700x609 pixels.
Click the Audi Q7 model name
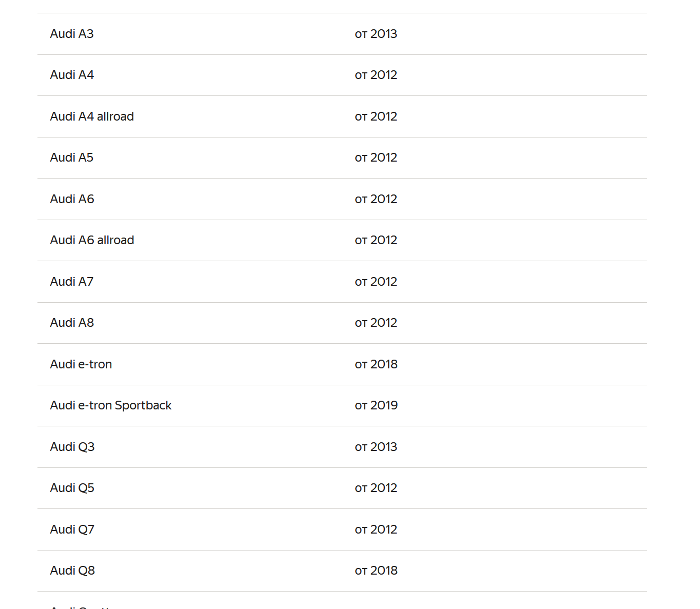click(x=72, y=529)
